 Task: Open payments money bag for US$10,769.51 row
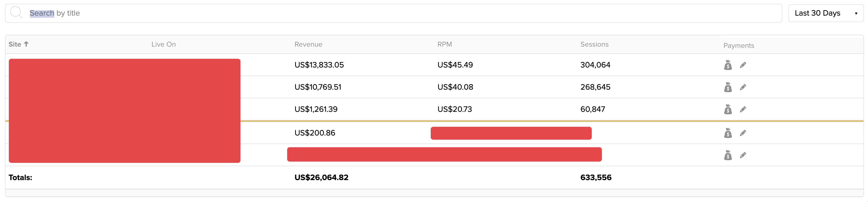(728, 87)
